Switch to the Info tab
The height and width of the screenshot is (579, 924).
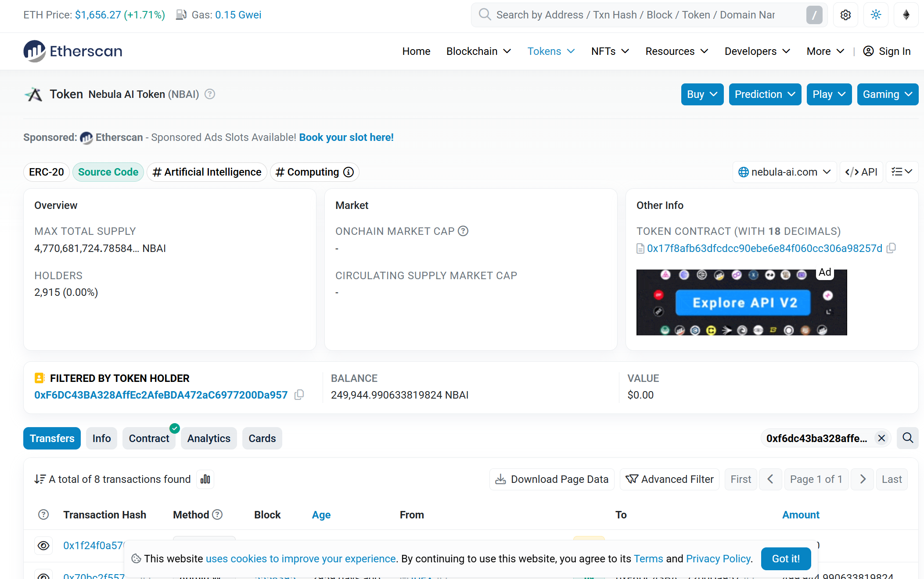[101, 439]
